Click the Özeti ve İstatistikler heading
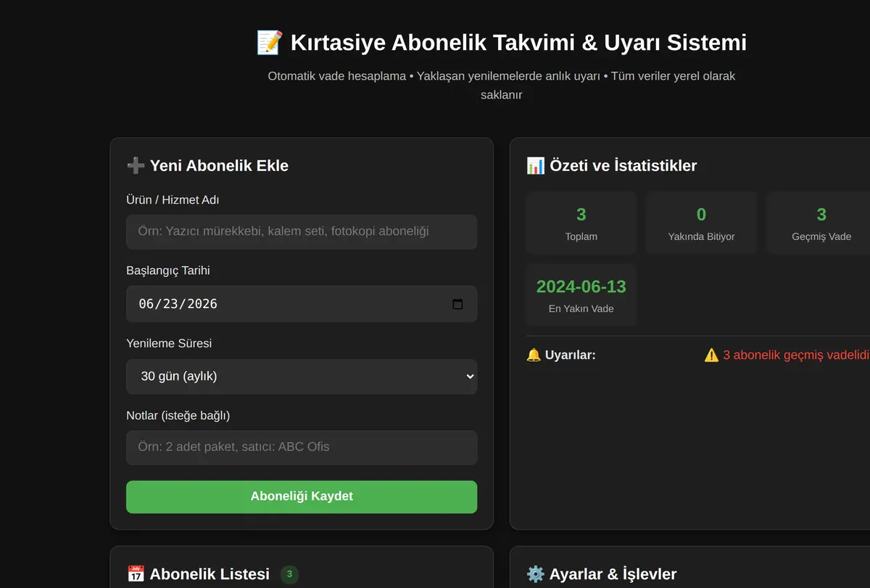Viewport: 870px width, 588px height. [623, 165]
